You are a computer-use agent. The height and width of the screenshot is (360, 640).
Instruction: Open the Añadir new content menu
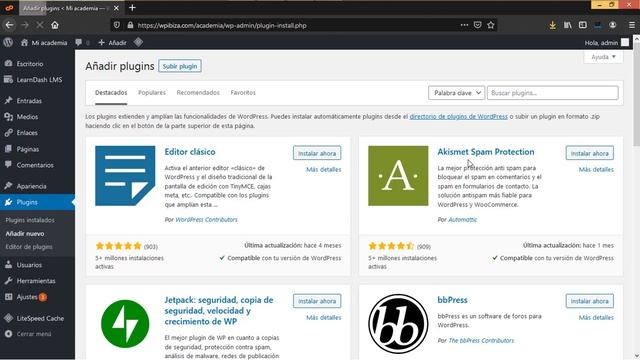[x=113, y=42]
